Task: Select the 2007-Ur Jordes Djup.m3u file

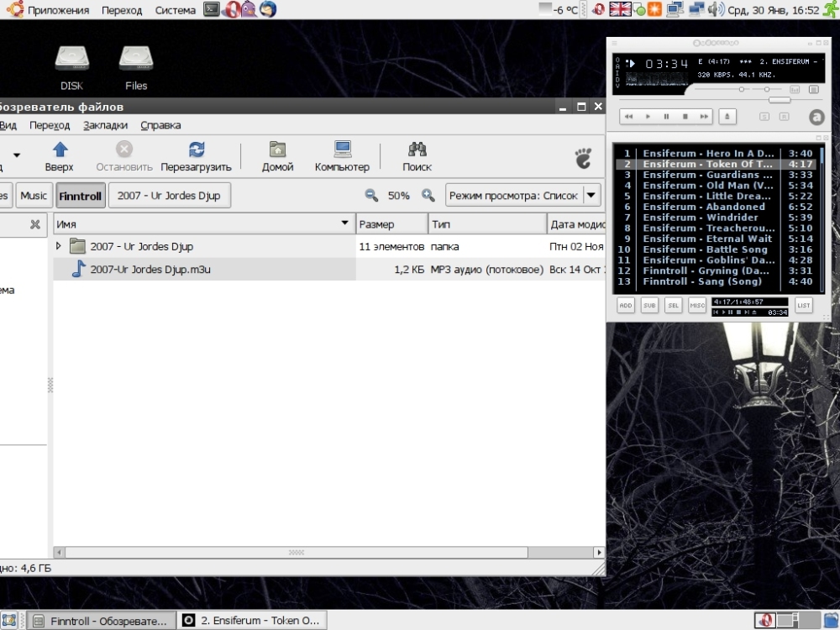Action: 150,270
